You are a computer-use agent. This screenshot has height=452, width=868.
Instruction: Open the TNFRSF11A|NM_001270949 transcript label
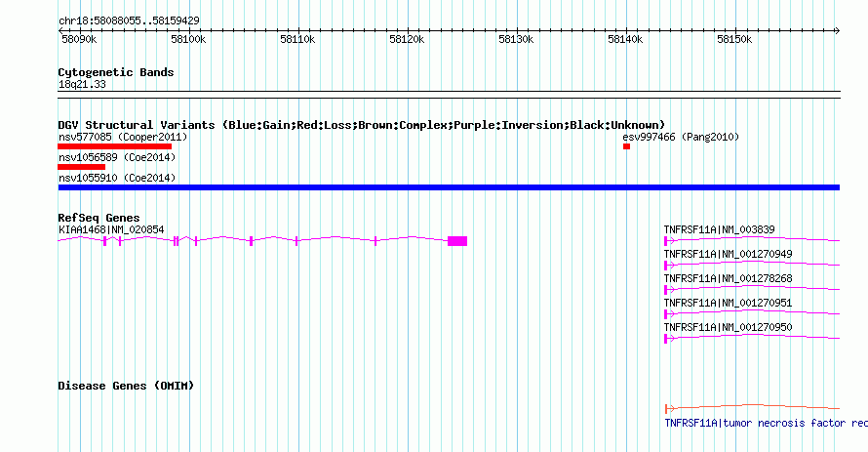pyautogui.click(x=728, y=254)
